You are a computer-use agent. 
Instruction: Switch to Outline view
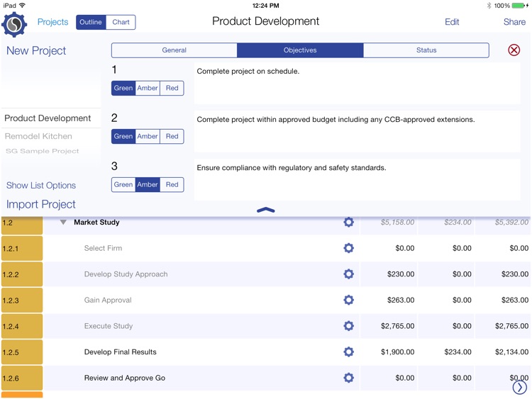[x=91, y=22]
